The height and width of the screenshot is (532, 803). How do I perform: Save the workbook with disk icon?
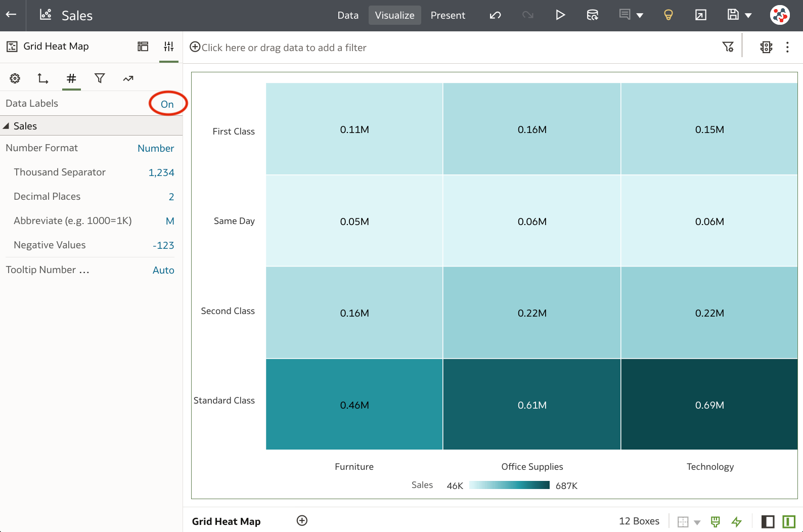tap(733, 15)
